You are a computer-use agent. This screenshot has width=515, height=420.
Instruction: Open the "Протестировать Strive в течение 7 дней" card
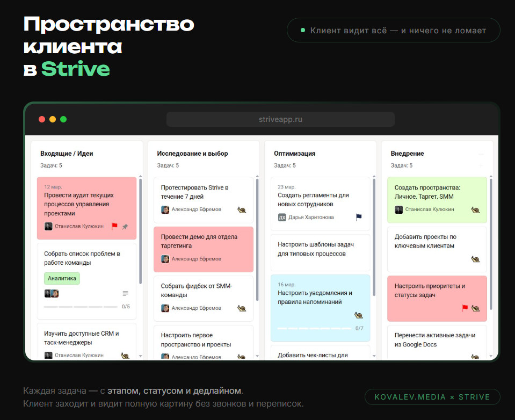(204, 200)
